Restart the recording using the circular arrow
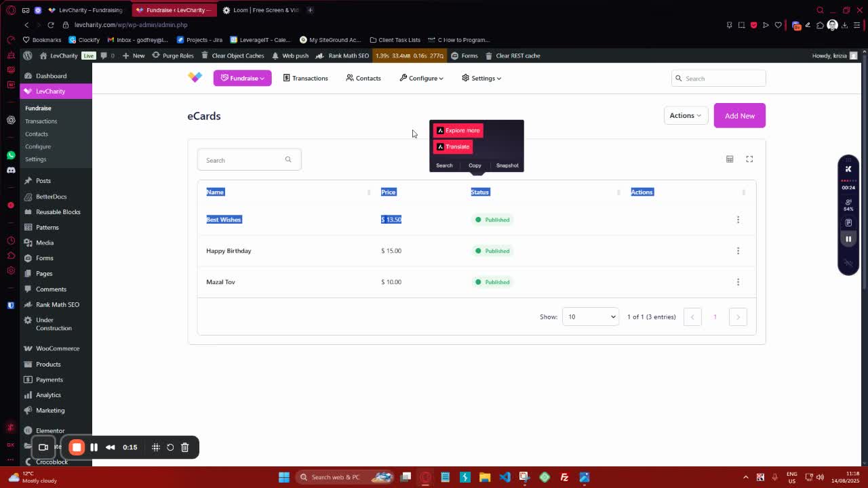Image resolution: width=868 pixels, height=488 pixels. coord(170,447)
